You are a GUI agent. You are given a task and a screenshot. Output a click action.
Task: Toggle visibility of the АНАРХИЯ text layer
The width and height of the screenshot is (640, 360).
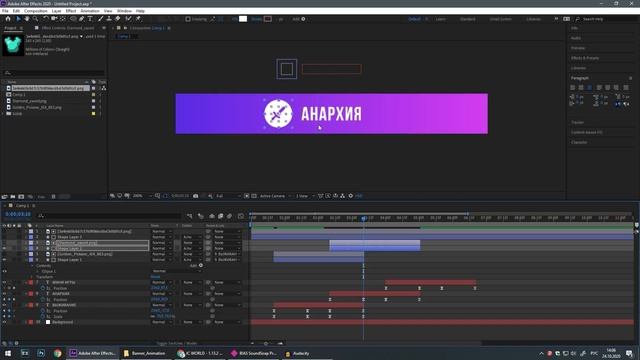tap(4, 293)
